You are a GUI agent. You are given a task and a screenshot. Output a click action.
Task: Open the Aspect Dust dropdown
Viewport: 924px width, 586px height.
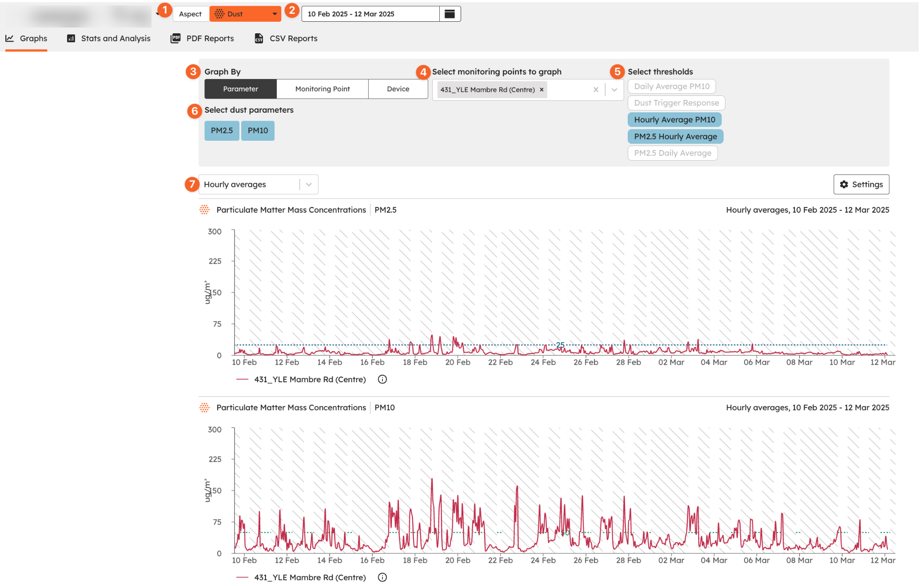245,14
